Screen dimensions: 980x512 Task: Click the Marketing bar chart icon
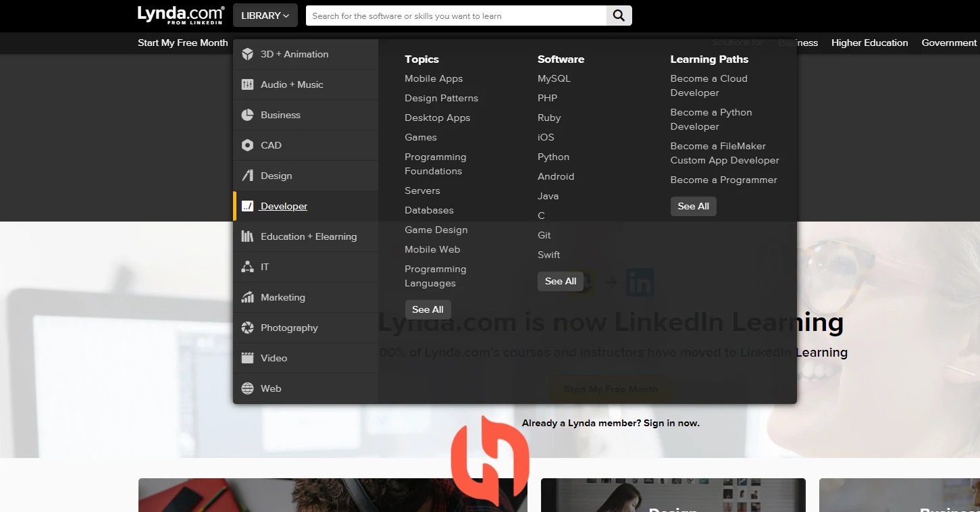[x=248, y=297]
